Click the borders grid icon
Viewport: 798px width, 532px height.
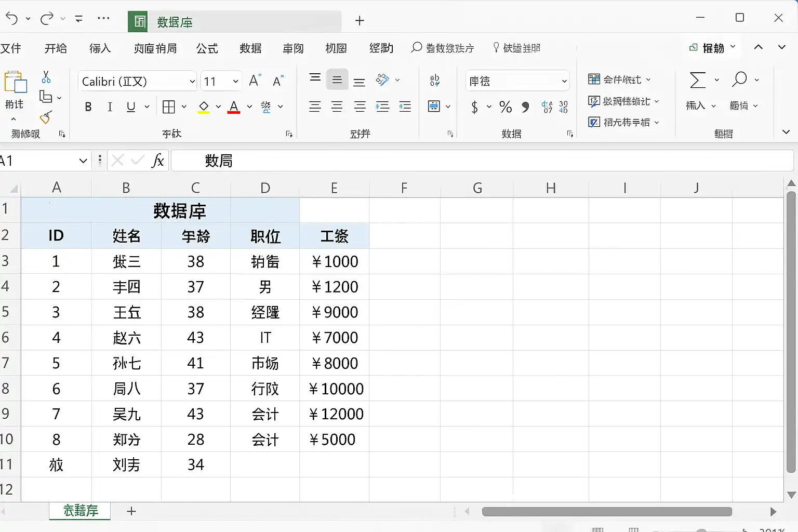(169, 107)
